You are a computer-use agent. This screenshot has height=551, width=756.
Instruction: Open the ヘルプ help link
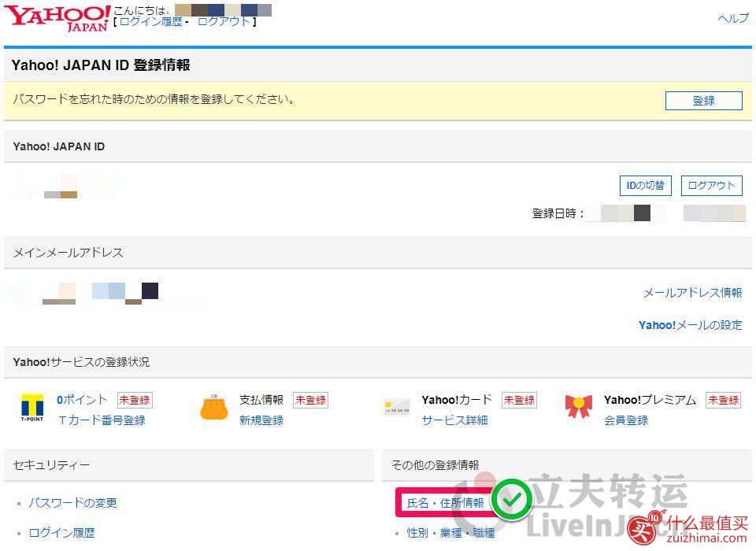(x=733, y=18)
